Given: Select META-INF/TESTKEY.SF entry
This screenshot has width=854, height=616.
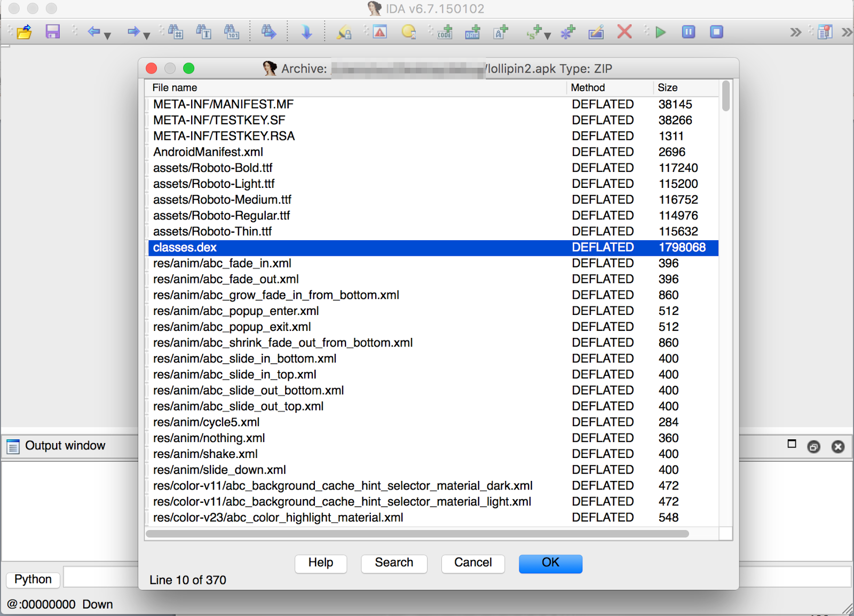Looking at the screenshot, I should (x=433, y=121).
